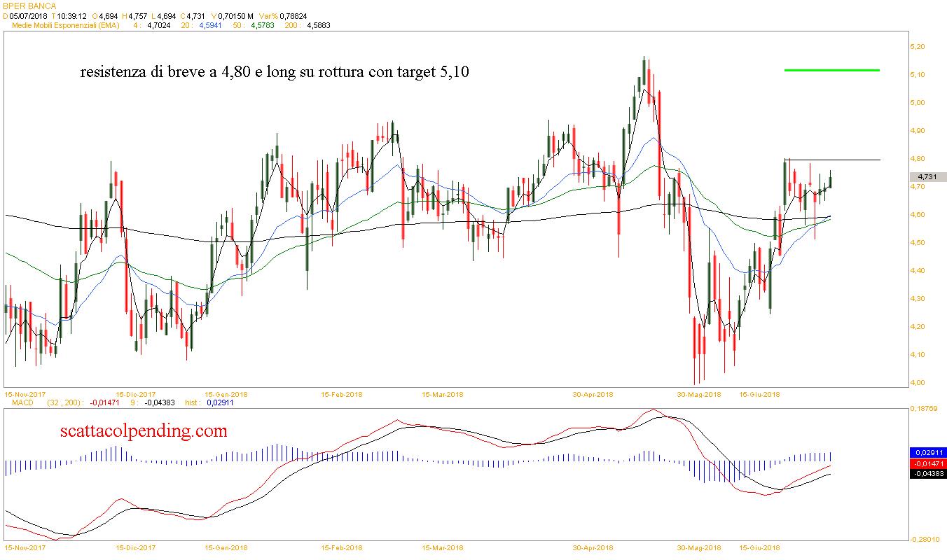Click the Var% value 0,78824
The image size is (947, 560).
click(x=294, y=15)
